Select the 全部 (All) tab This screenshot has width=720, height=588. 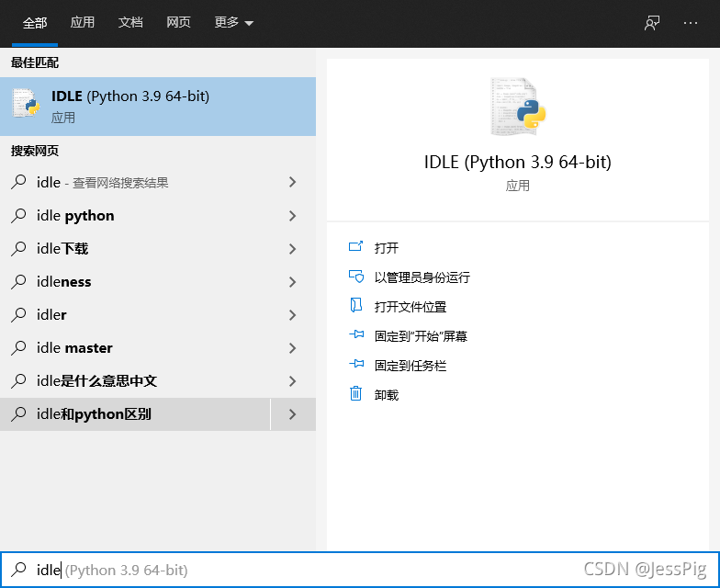35,22
